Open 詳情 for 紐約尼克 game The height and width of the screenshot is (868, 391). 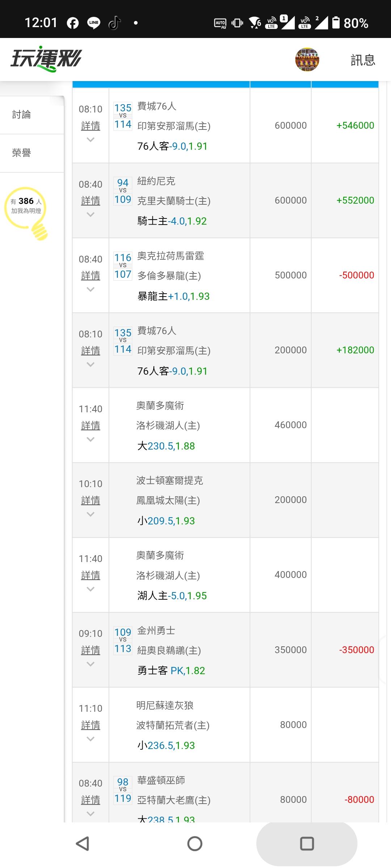click(x=91, y=201)
